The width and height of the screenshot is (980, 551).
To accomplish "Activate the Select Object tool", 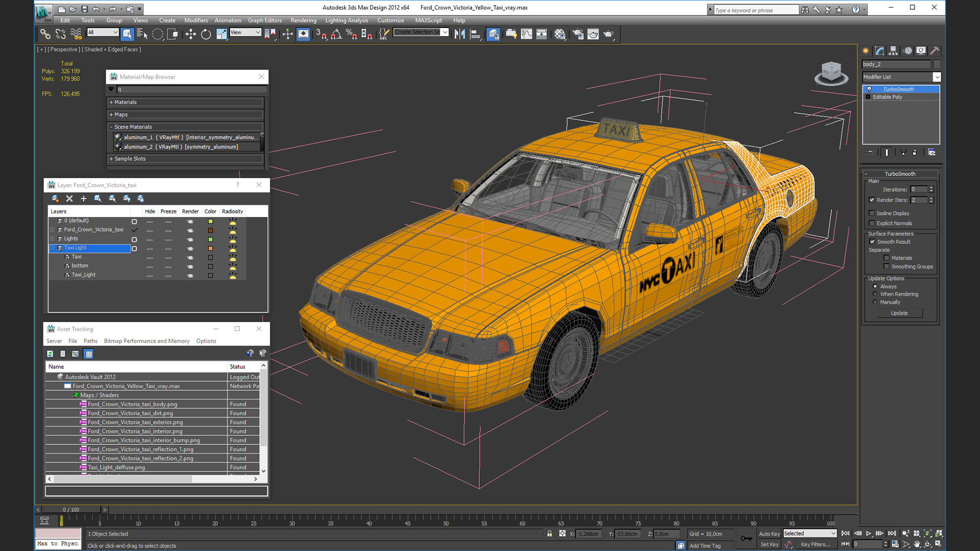I will pos(128,34).
